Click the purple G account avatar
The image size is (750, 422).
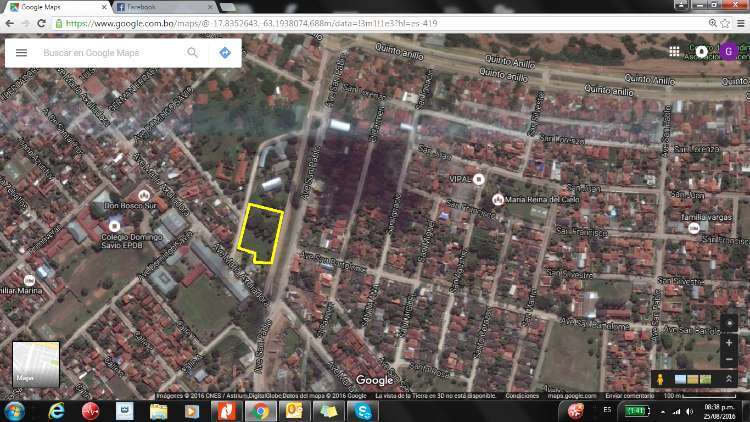click(728, 51)
